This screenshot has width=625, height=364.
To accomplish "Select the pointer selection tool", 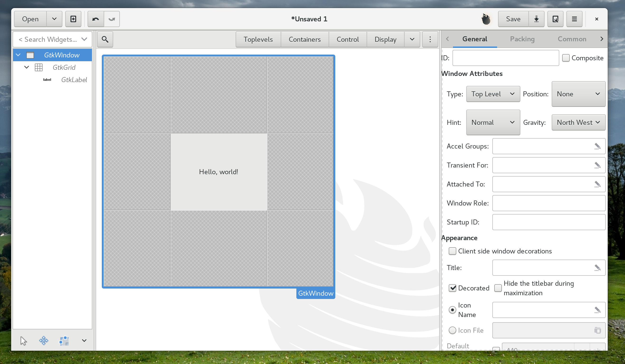I will pos(23,341).
